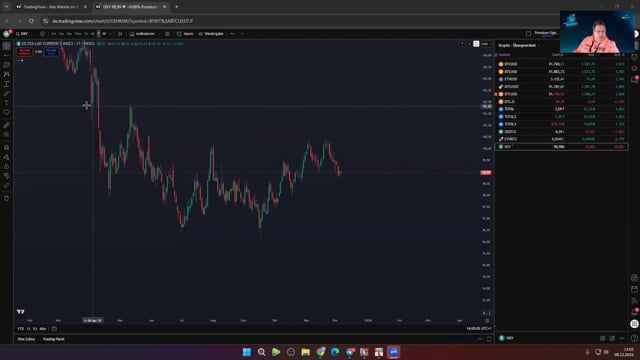Screen dimensions: 640x360
Task: Open the go-to-date calendar icon
Action: pyautogui.click(x=54, y=329)
